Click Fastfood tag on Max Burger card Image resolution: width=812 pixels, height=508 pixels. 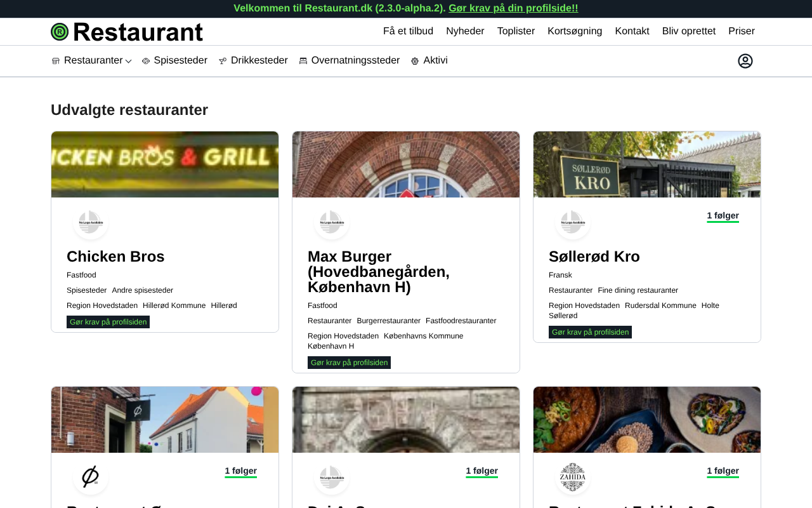(322, 305)
